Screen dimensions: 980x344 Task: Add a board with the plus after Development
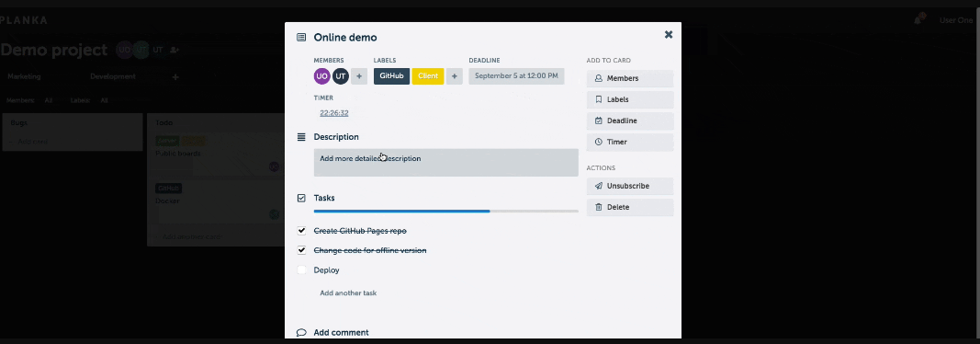175,77
